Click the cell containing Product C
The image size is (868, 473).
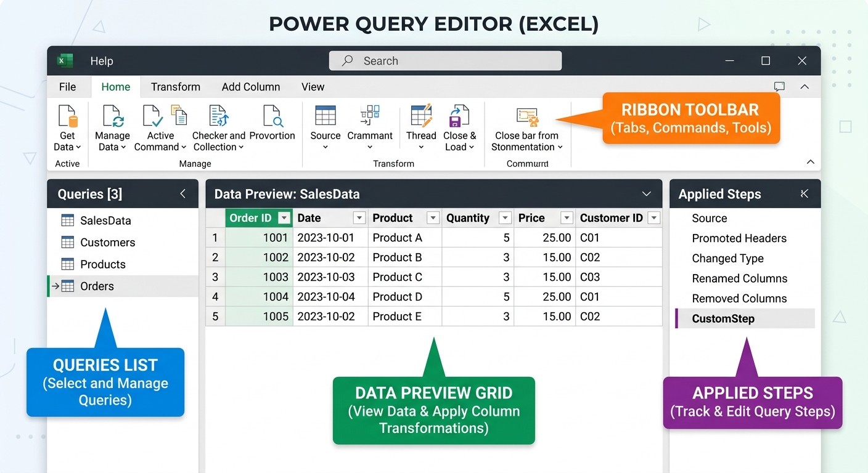coord(405,277)
